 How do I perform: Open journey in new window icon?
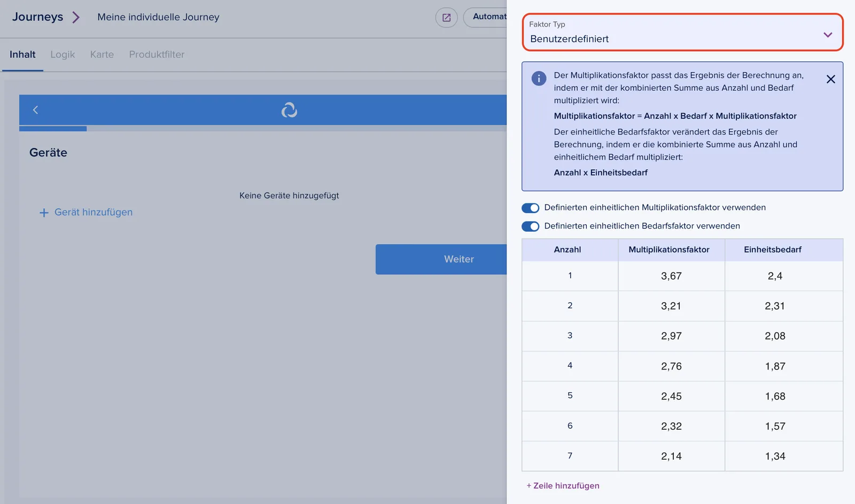(446, 18)
